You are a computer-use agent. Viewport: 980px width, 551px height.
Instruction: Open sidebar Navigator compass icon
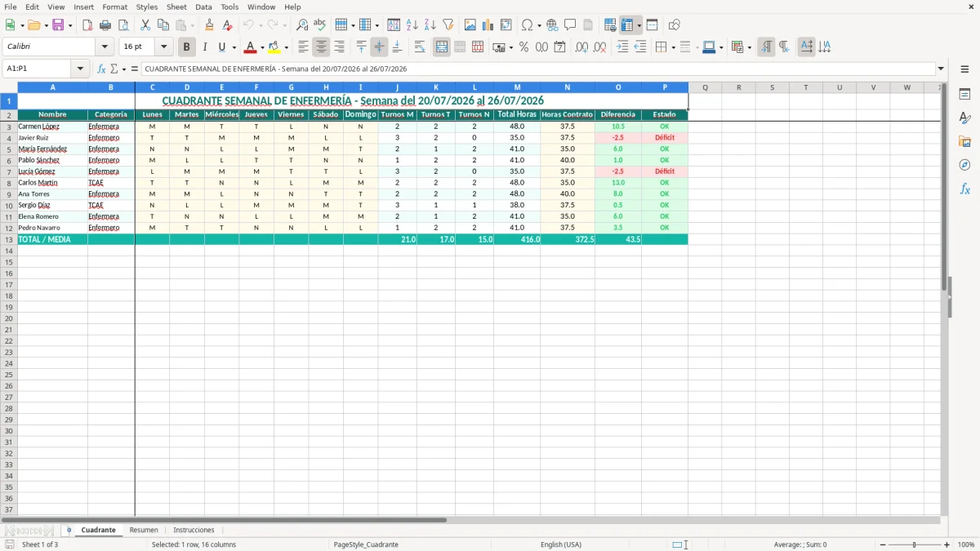(x=964, y=165)
